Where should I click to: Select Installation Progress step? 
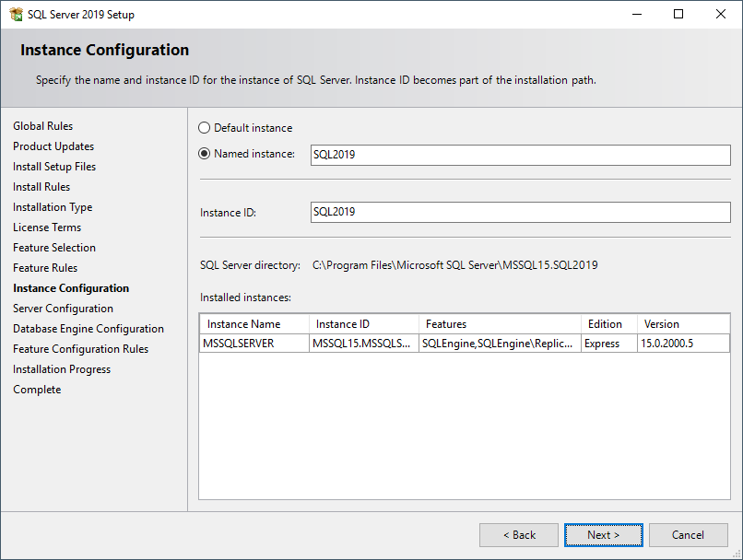(x=62, y=369)
